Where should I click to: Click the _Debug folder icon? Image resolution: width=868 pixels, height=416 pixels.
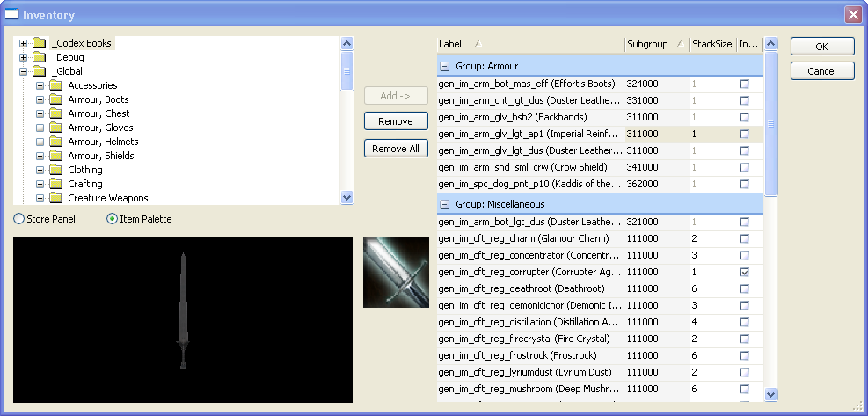click(39, 57)
